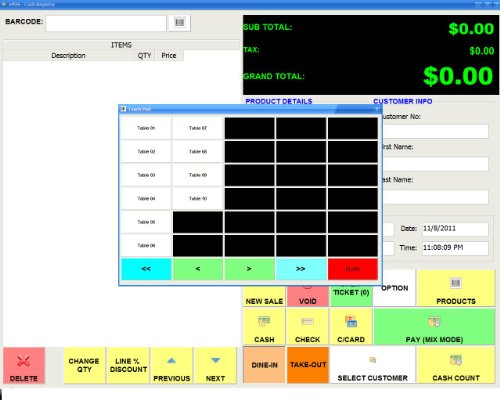This screenshot has height=400, width=500.
Task: Close Touch Pad via title bar X
Action: (377, 109)
